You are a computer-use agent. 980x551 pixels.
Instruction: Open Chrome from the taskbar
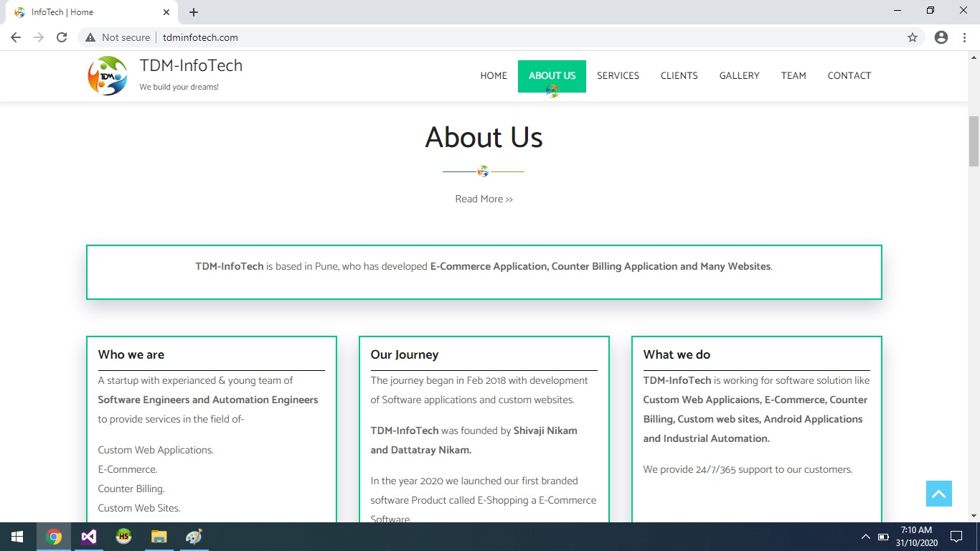[x=54, y=537]
